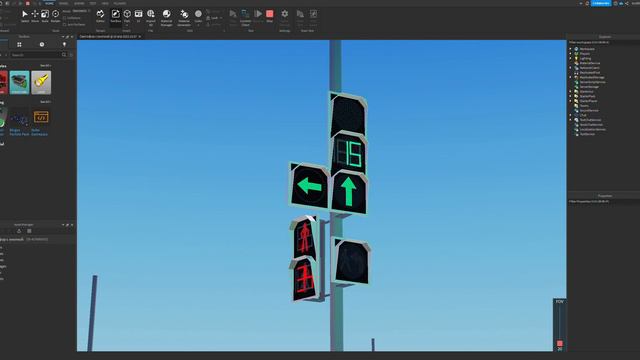Viewport: 640px width, 360px height.
Task: Expand TextChatService in Explorer
Action: pos(571,120)
